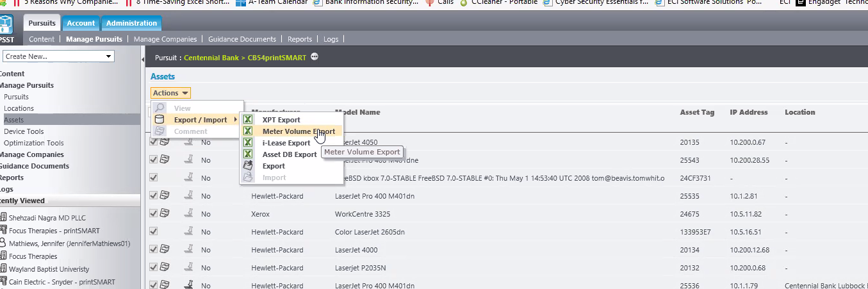Switch to the Administration tab
The image size is (868, 289).
coord(131,23)
